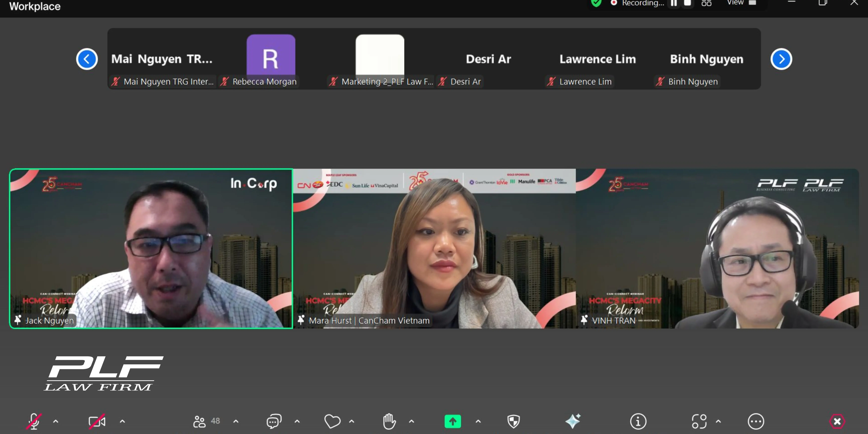Screen dimensions: 868x434
Task: Open the host tools shield icon
Action: pyautogui.click(x=513, y=421)
